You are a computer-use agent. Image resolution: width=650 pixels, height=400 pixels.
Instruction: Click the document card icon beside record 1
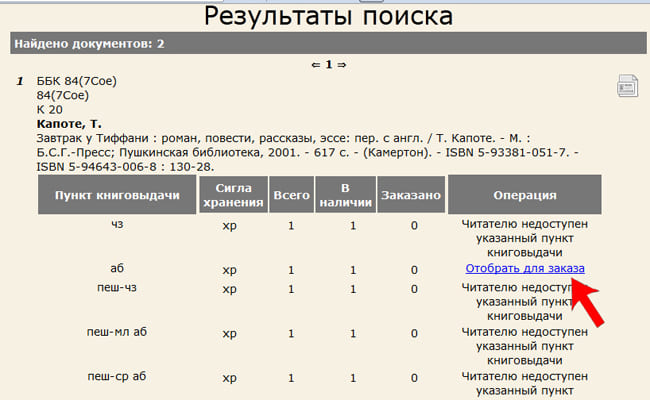[627, 86]
